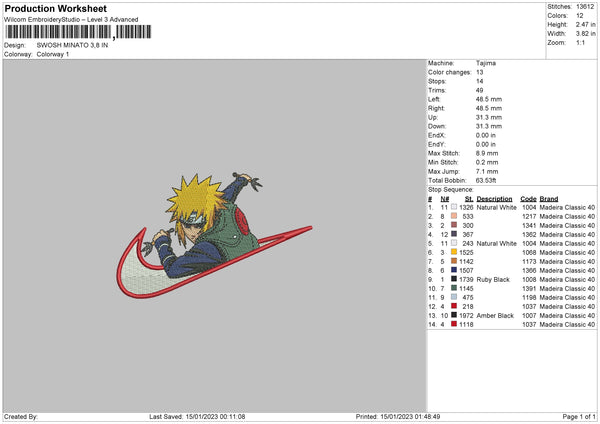Click stitch count '1118' in stop 14
The image size is (600, 424).
pos(466,325)
